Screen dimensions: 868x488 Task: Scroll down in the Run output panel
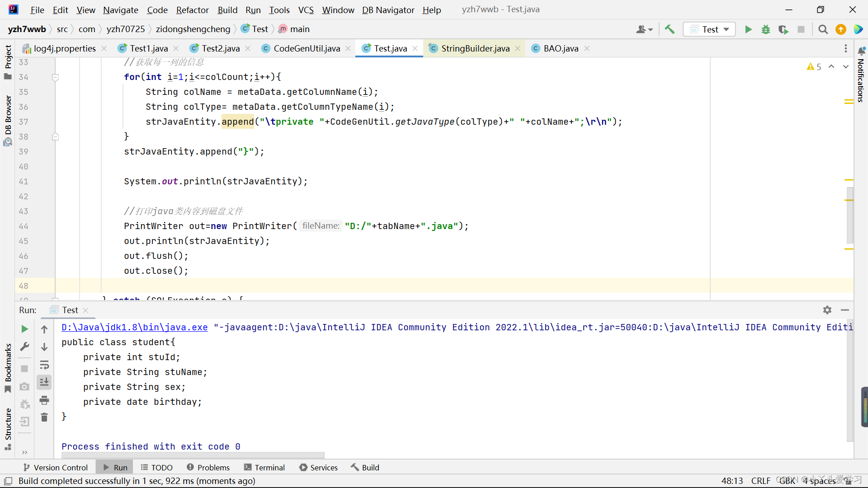[x=44, y=346]
